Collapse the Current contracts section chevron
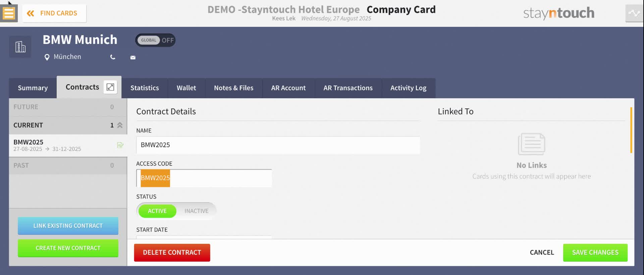 (120, 125)
